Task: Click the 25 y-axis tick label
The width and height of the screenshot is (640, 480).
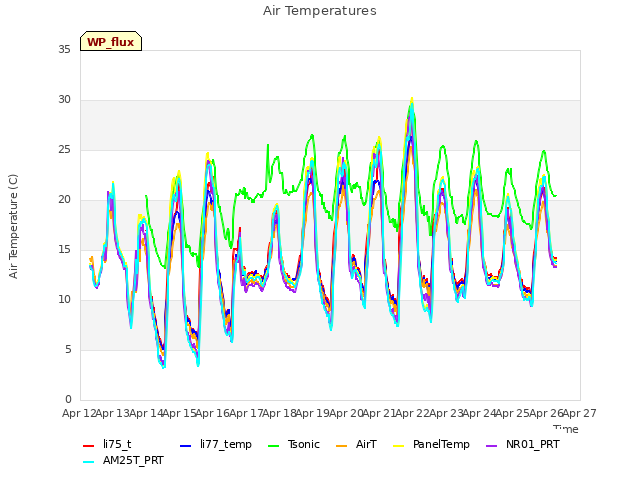Action: [64, 149]
